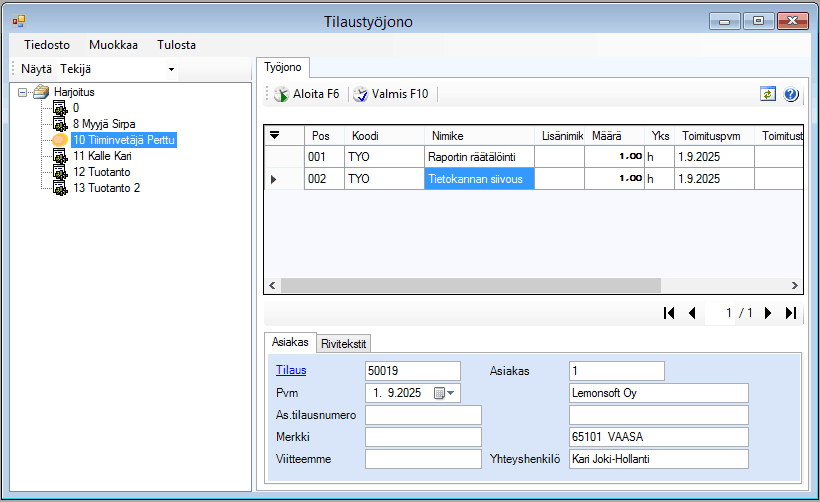
Task: Click the grid filter icon in header corner
Action: coord(275,135)
